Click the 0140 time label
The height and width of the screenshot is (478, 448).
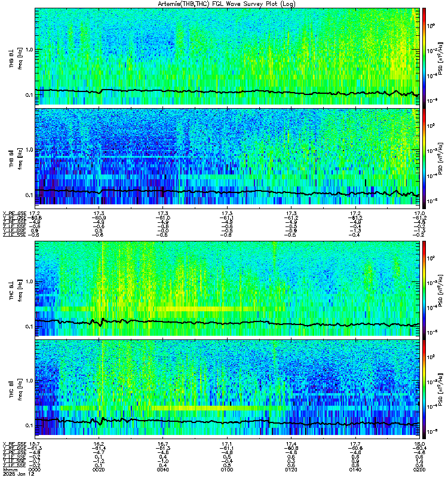(x=355, y=470)
